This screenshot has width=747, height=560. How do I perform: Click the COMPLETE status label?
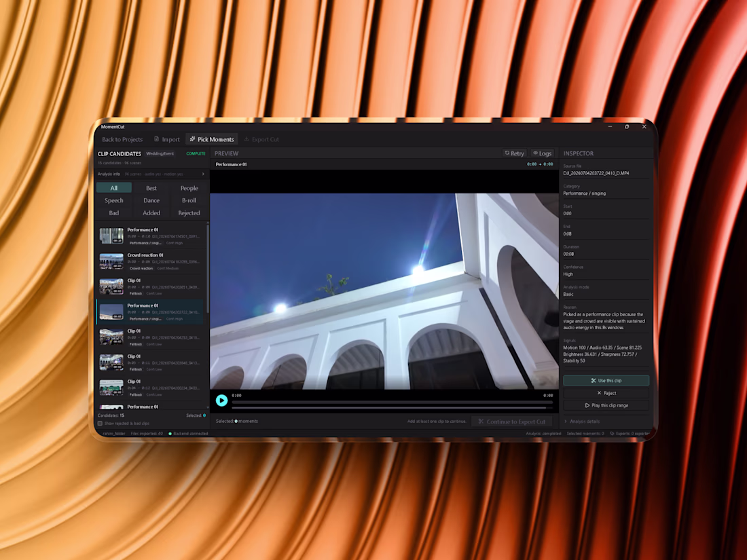pos(196,154)
